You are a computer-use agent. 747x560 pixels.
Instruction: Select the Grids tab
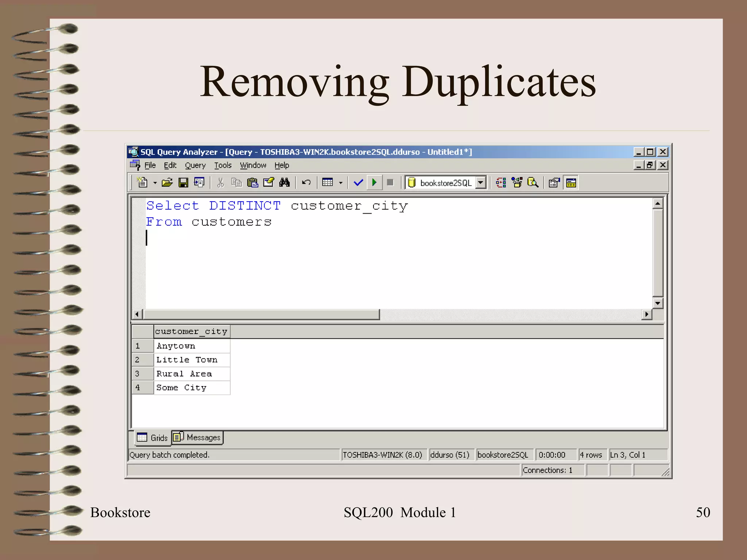(x=153, y=437)
